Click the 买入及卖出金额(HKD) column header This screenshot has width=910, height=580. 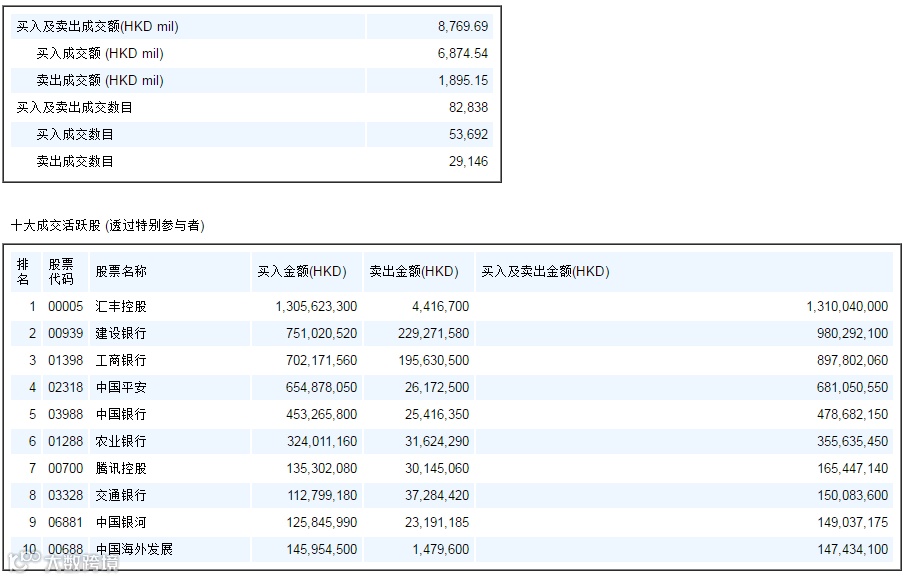545,272
